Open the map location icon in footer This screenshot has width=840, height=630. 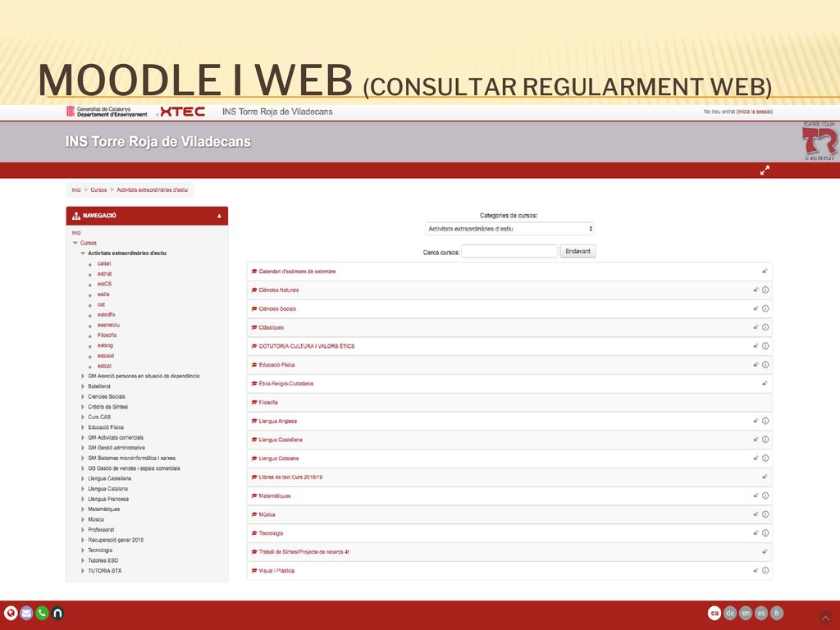pyautogui.click(x=10, y=613)
